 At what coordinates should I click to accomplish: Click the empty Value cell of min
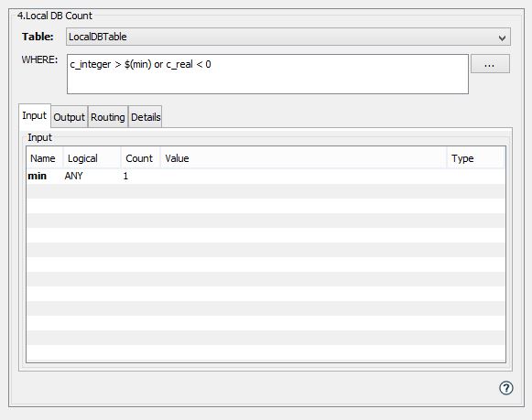click(x=303, y=177)
